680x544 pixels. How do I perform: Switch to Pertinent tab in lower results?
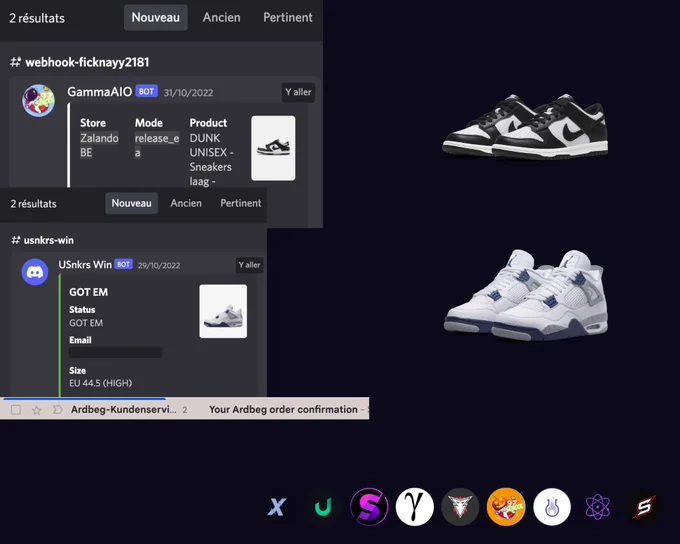tap(241, 203)
